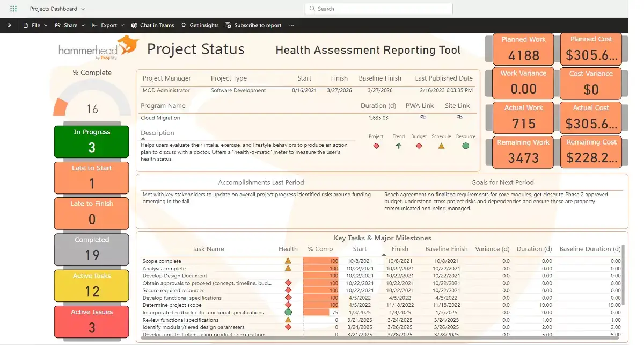
Task: Open the more options ellipsis menu
Action: click(291, 25)
